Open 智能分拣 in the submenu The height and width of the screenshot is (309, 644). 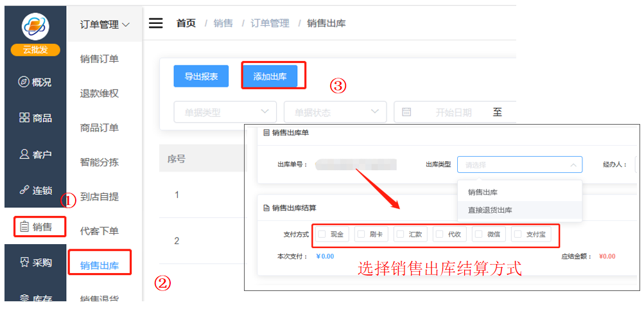[100, 163]
